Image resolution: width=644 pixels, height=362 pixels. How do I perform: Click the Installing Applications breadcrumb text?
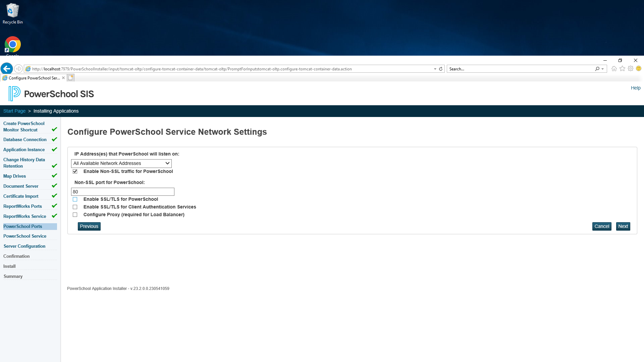tap(56, 111)
